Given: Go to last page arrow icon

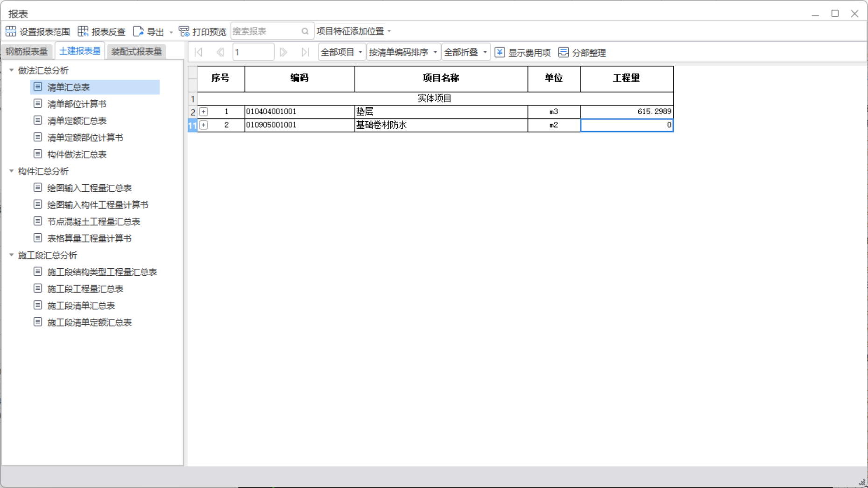Looking at the screenshot, I should (305, 52).
